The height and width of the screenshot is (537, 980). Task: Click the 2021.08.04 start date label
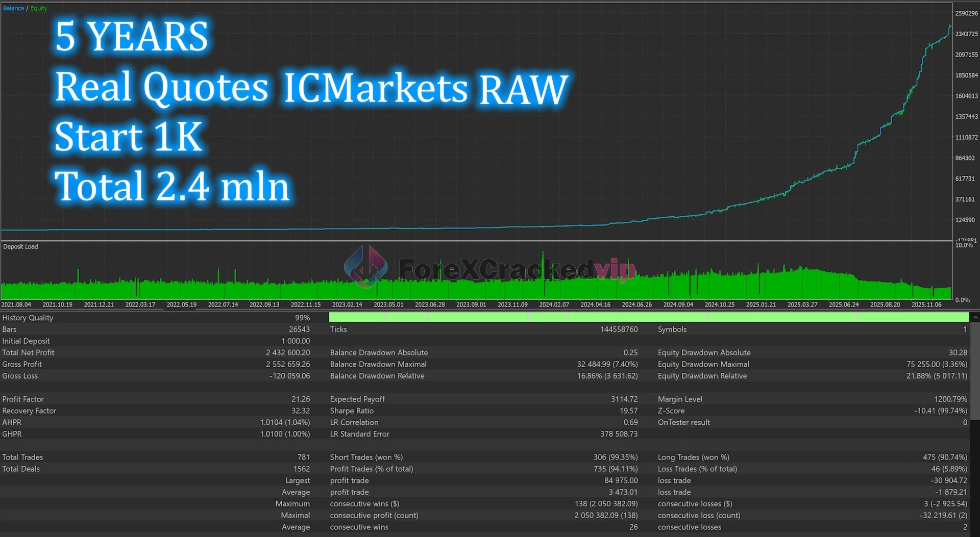(x=16, y=304)
